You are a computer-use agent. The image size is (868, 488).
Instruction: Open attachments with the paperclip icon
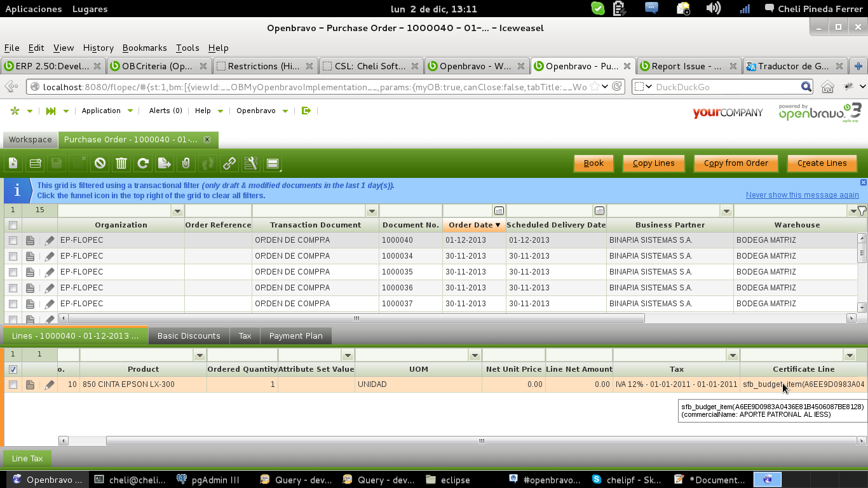[x=186, y=163]
